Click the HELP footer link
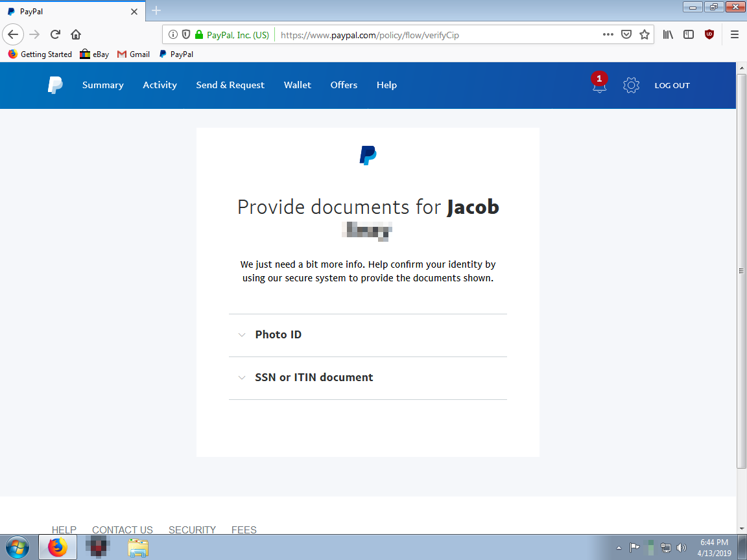 coord(64,530)
